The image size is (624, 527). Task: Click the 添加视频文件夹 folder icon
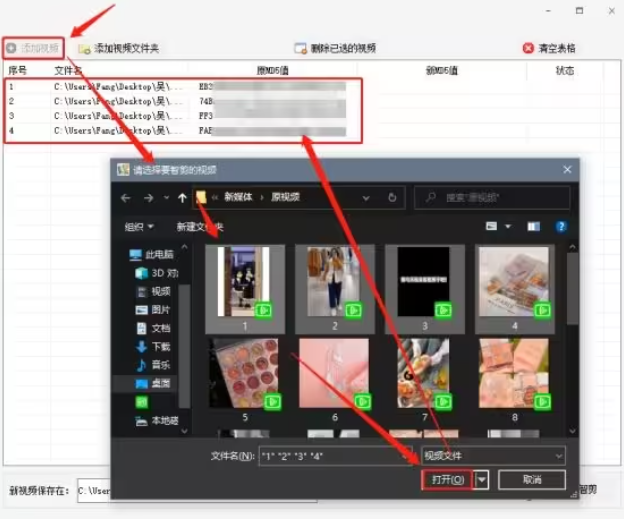click(x=85, y=48)
